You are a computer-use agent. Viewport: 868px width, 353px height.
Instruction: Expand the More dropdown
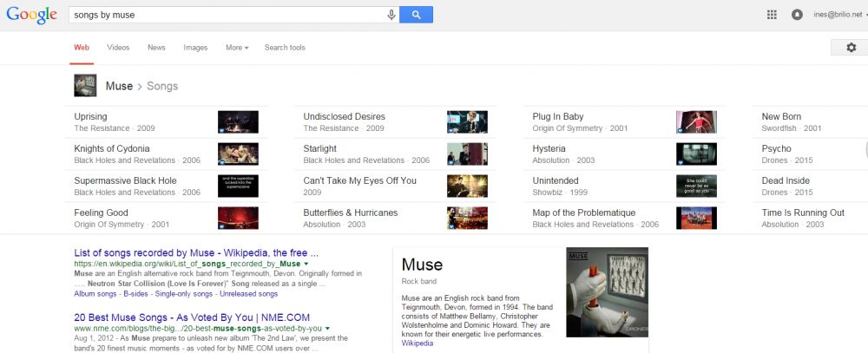pyautogui.click(x=237, y=48)
